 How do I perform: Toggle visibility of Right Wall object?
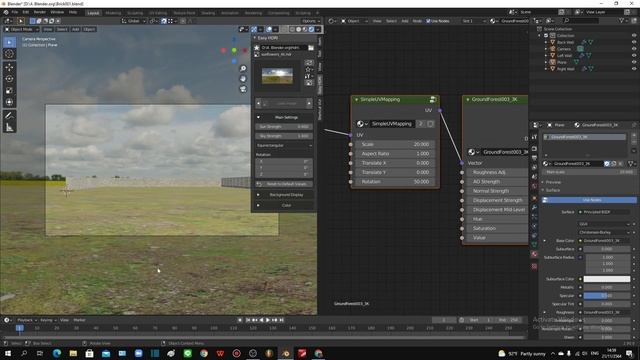(x=634, y=69)
